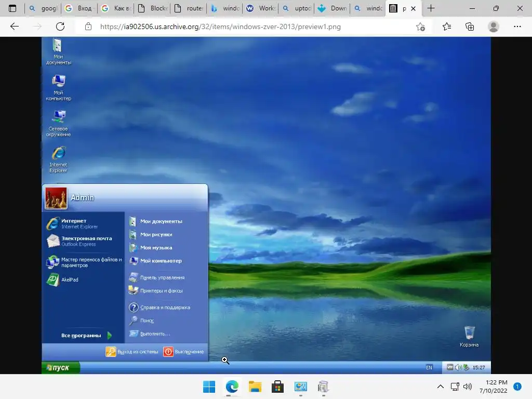
Task: Click the green 'пуск' start button
Action: click(x=61, y=367)
